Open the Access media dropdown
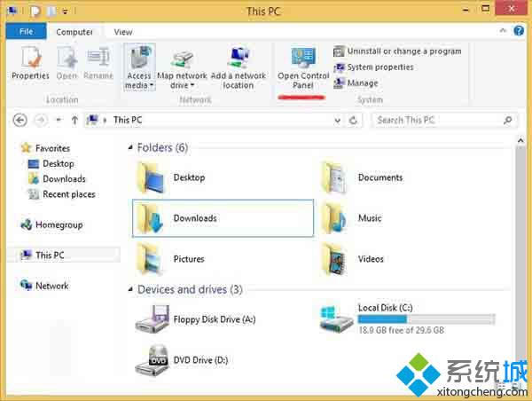 pos(139,67)
